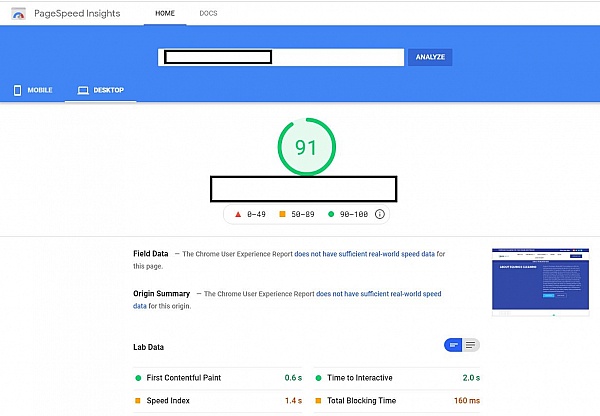Click the 1.4 s value
This screenshot has height=416, width=600.
pos(293,401)
